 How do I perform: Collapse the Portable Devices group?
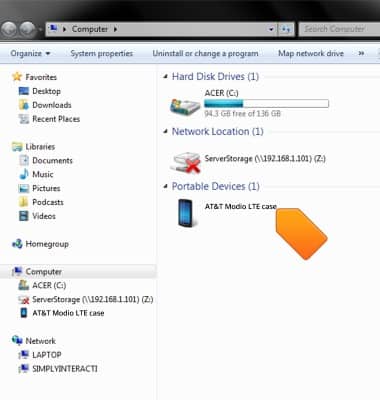pyautogui.click(x=165, y=186)
